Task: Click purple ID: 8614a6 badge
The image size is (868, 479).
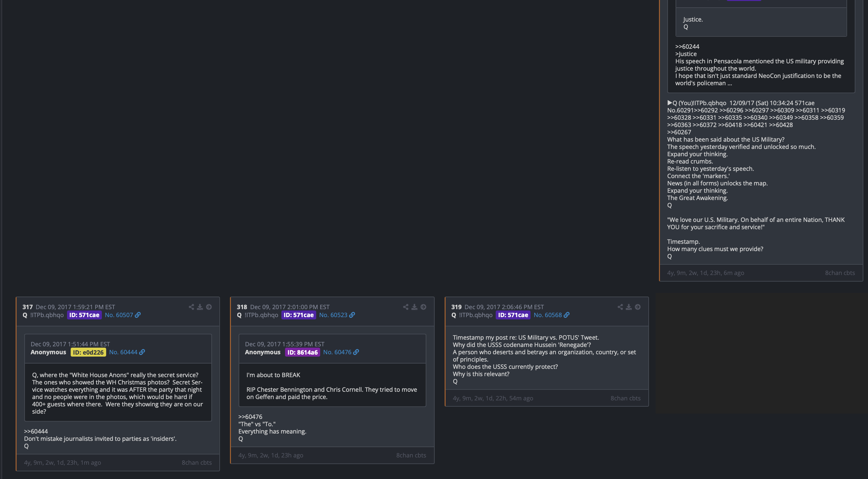Action: coord(303,352)
